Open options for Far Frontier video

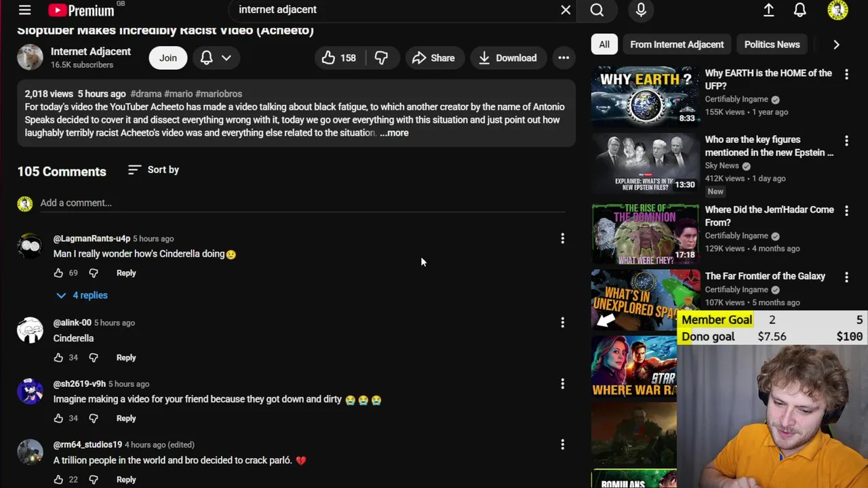tap(846, 277)
